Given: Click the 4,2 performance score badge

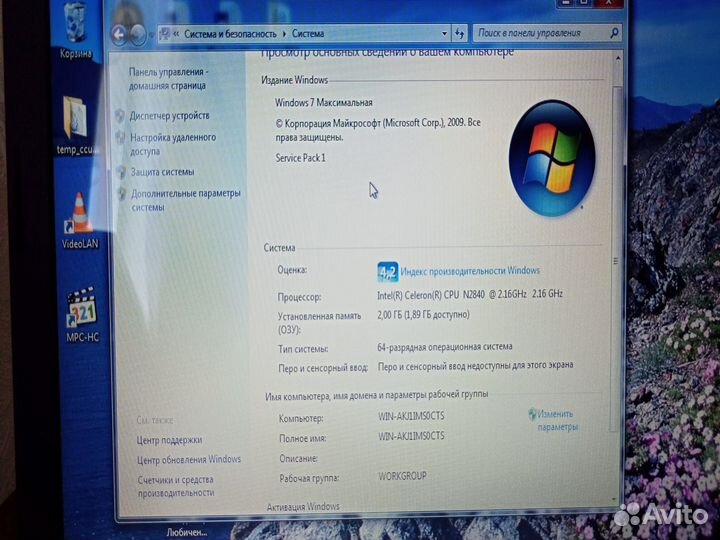Looking at the screenshot, I should [x=387, y=272].
